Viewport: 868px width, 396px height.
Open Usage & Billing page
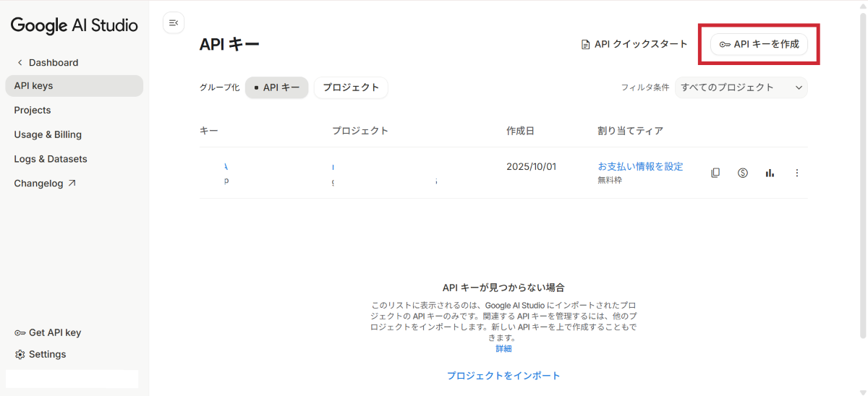click(x=48, y=135)
